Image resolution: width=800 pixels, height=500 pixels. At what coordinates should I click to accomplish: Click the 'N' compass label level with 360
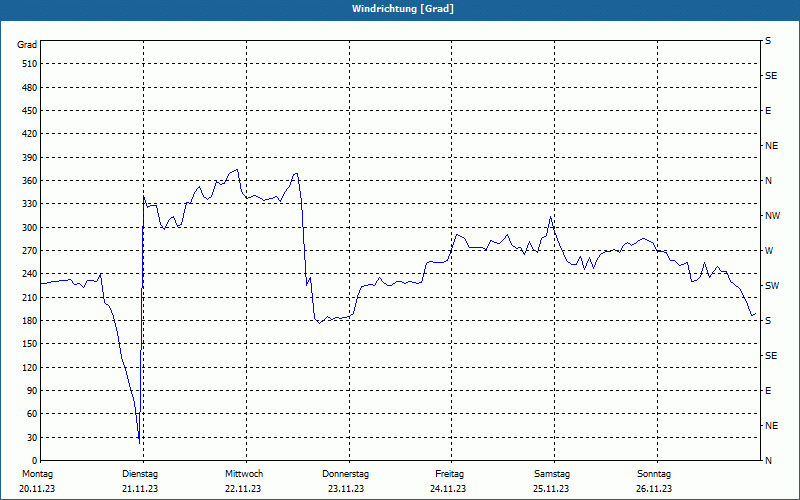click(x=768, y=181)
